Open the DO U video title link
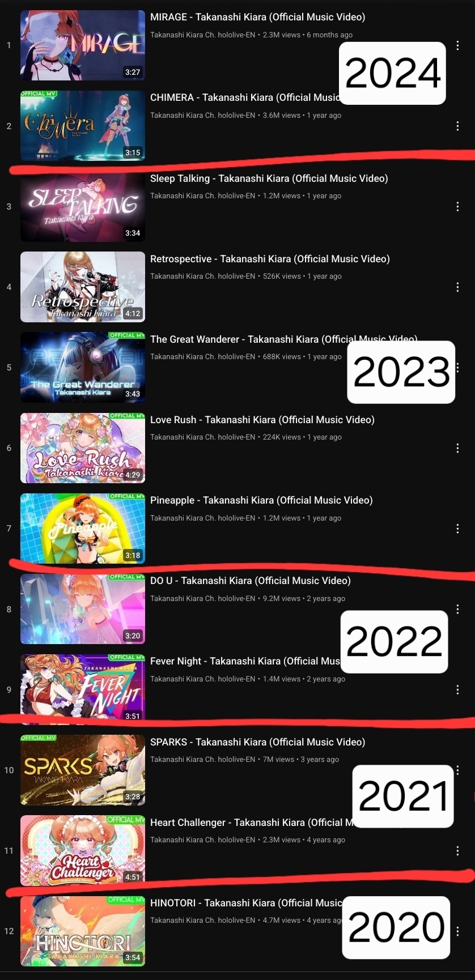 (x=251, y=581)
